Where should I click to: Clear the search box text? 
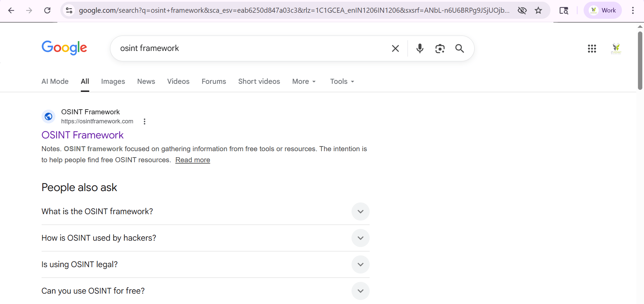(395, 49)
